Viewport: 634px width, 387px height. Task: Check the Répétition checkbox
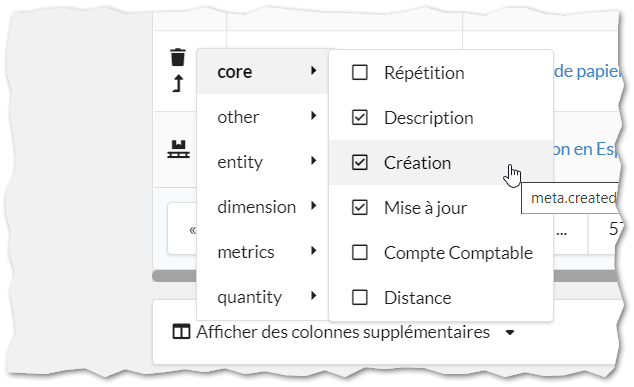359,73
